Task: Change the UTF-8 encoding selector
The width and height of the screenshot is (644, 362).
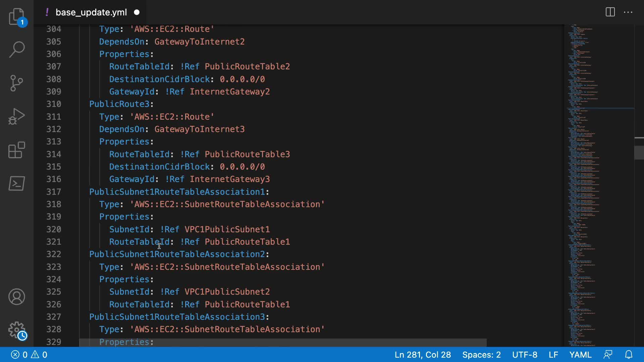Action: point(525,355)
